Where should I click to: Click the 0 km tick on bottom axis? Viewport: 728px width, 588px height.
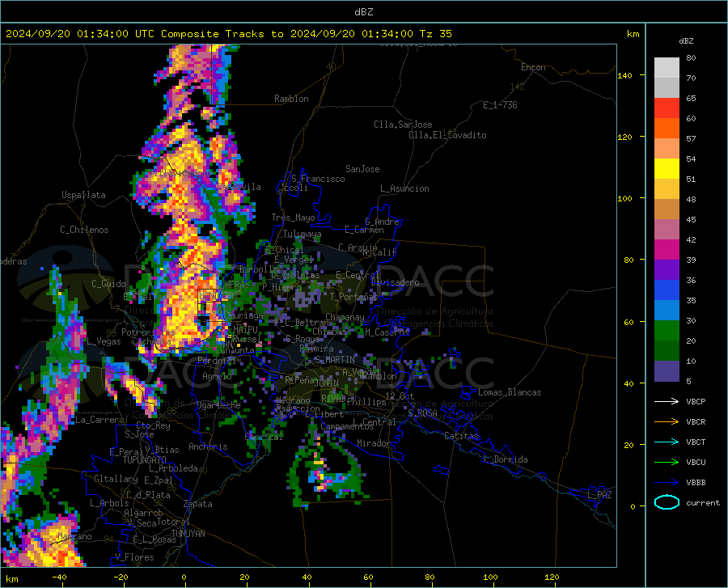pyautogui.click(x=184, y=577)
